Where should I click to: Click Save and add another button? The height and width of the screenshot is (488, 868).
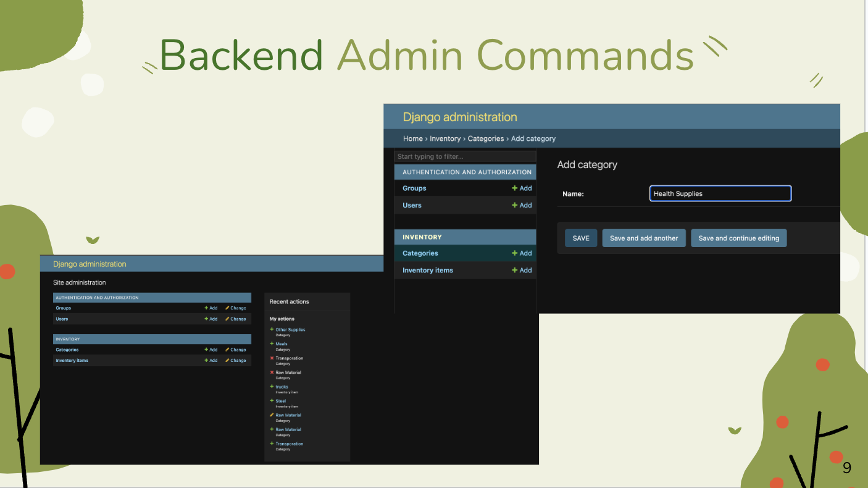(644, 238)
